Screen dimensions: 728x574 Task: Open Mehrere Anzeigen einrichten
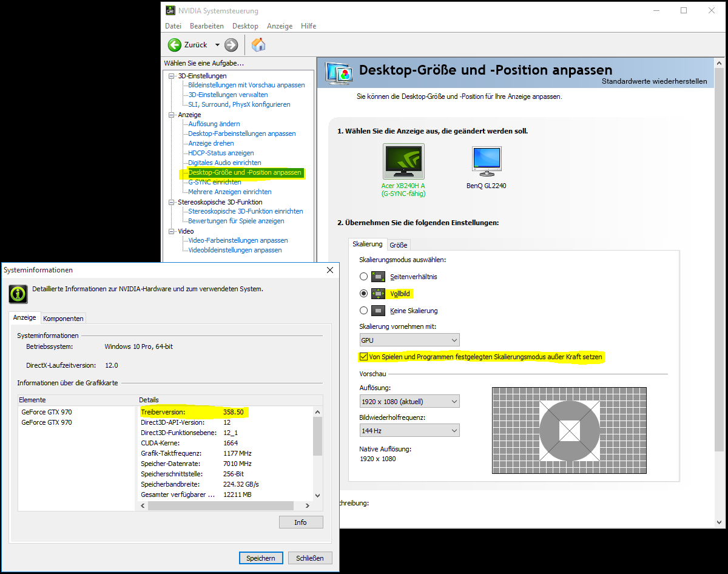point(230,192)
